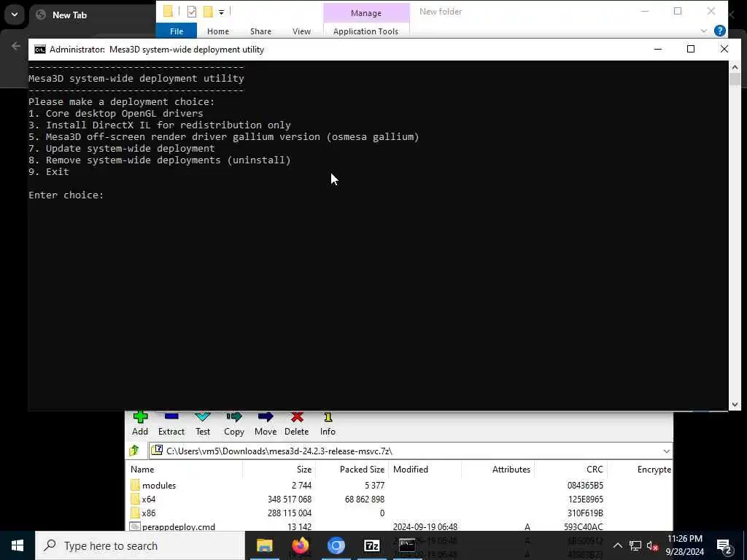Image resolution: width=747 pixels, height=560 pixels.
Task: Open File Explorer from the taskbar
Action: tap(264, 545)
